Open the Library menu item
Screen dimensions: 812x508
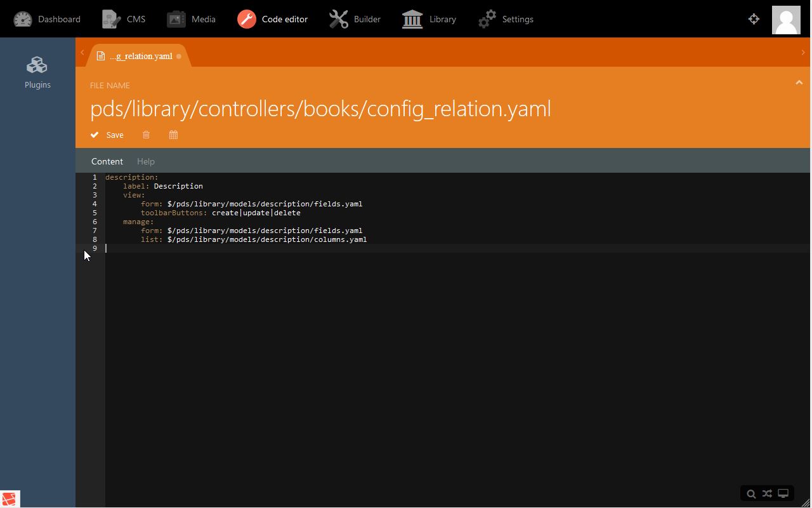(x=429, y=19)
